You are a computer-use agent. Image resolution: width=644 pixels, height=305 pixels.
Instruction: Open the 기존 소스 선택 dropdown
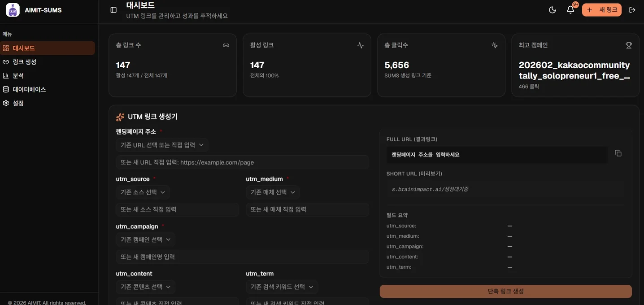pyautogui.click(x=143, y=192)
